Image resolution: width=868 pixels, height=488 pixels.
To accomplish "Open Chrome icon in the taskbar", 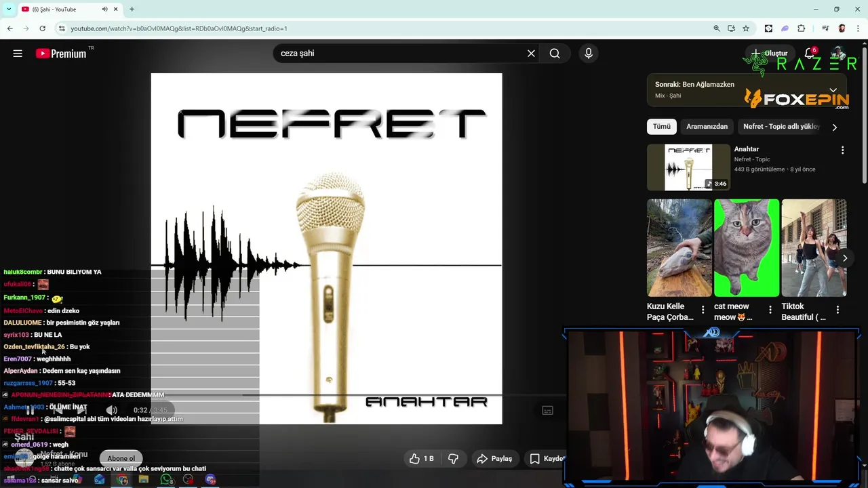I will [122, 480].
